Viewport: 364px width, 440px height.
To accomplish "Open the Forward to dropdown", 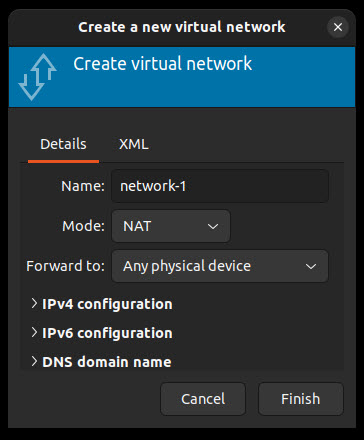I will click(x=220, y=266).
